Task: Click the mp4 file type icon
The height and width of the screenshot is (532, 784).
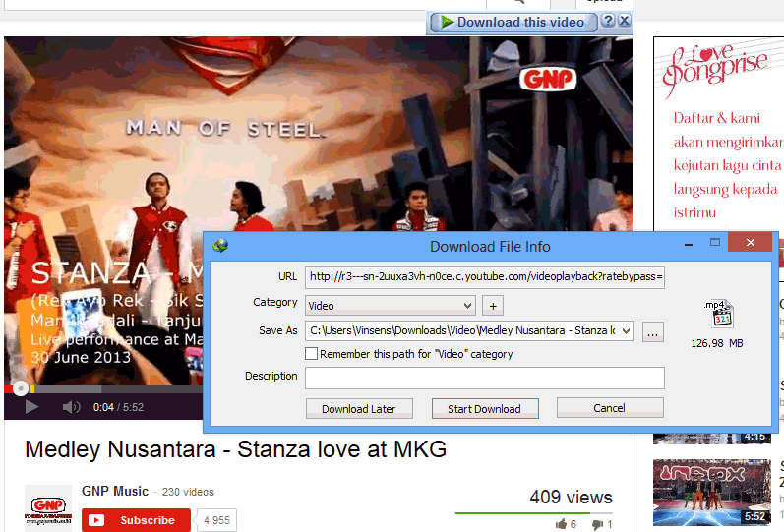Action: pos(719,314)
